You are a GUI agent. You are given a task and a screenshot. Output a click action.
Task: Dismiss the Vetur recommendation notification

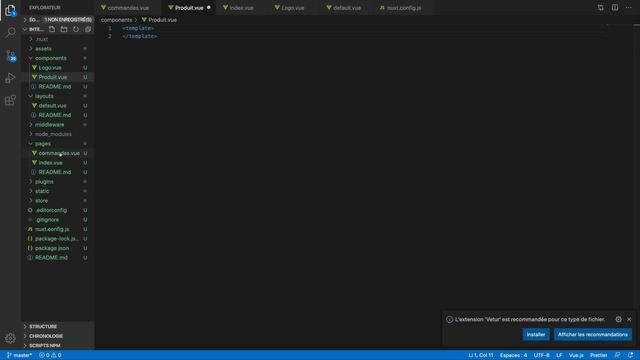click(629, 319)
